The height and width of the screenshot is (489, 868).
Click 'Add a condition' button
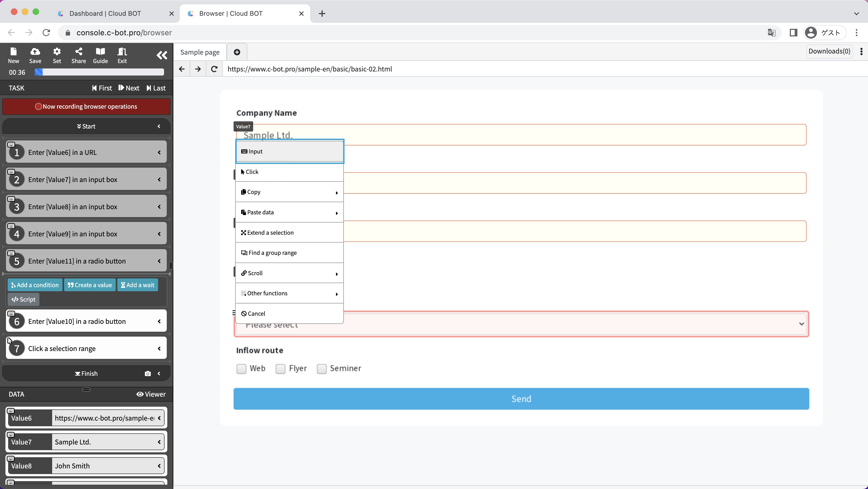point(35,285)
